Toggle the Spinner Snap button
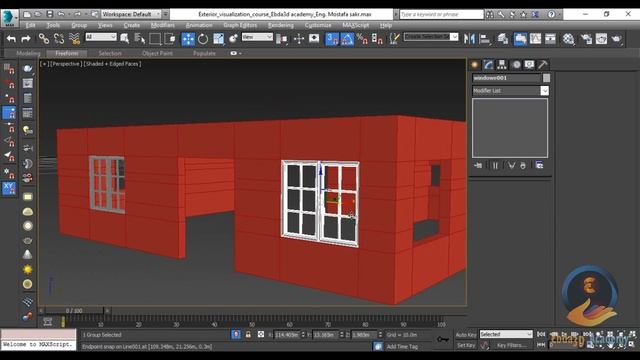Image resolution: width=640 pixels, height=360 pixels. coord(377,39)
